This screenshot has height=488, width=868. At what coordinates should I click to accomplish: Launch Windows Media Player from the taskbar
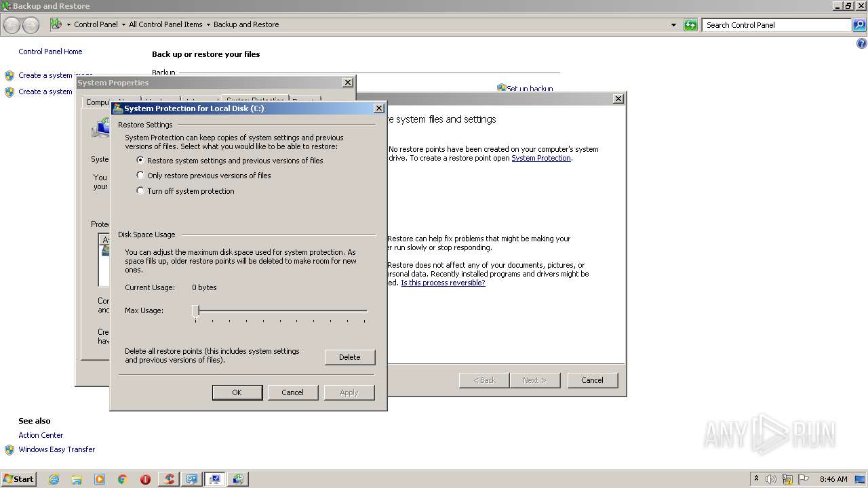click(100, 479)
